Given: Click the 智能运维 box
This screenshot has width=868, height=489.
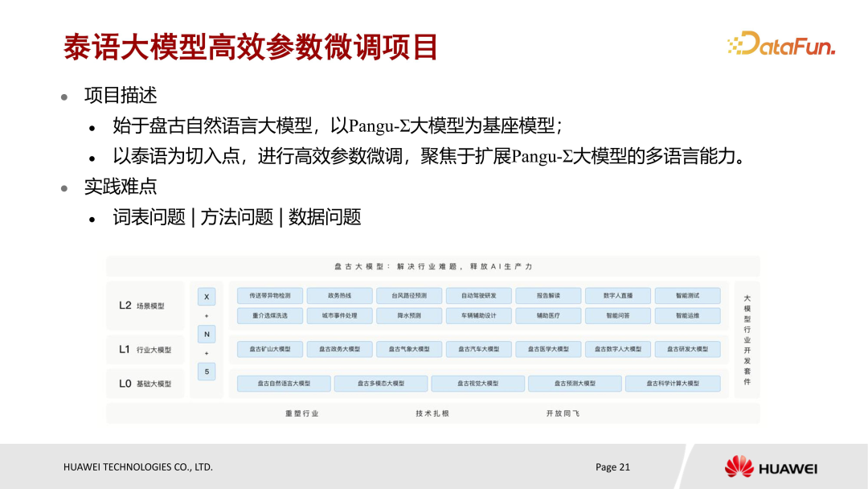Looking at the screenshot, I should coord(687,315).
